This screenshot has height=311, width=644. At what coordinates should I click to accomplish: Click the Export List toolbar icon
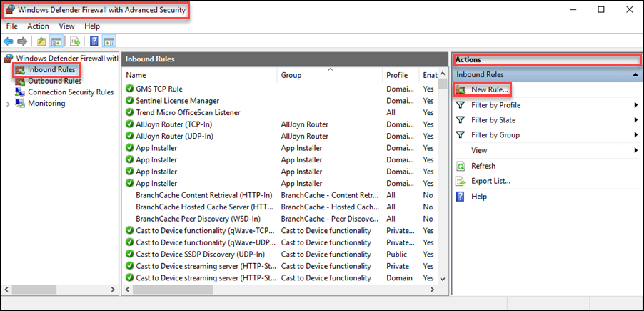pos(74,41)
